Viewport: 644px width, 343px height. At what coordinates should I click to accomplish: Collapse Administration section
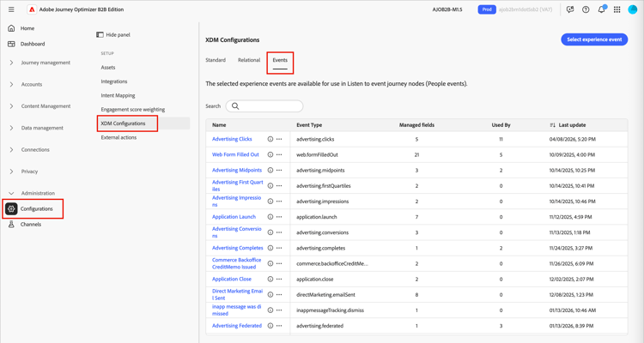pyautogui.click(x=11, y=193)
